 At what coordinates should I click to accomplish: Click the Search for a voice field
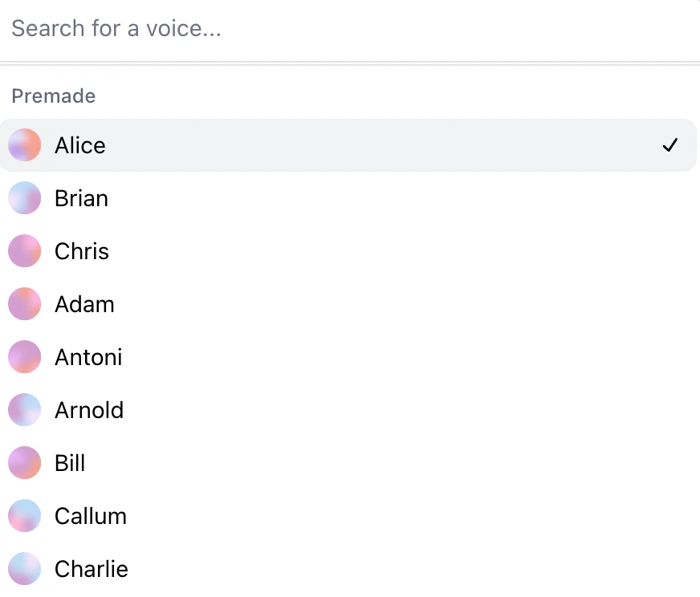[x=350, y=29]
